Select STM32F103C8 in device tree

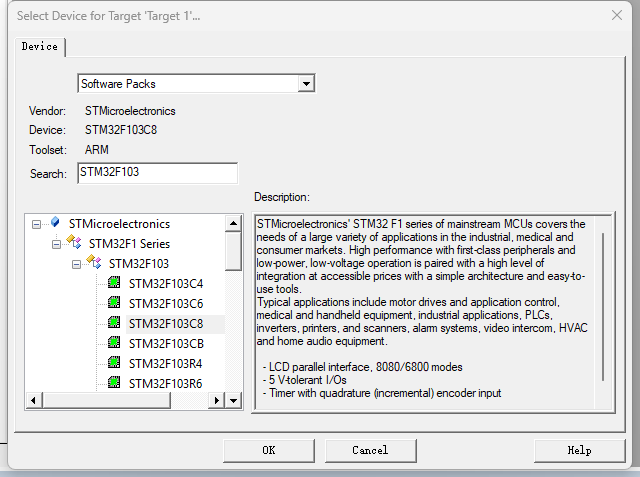tap(166, 324)
